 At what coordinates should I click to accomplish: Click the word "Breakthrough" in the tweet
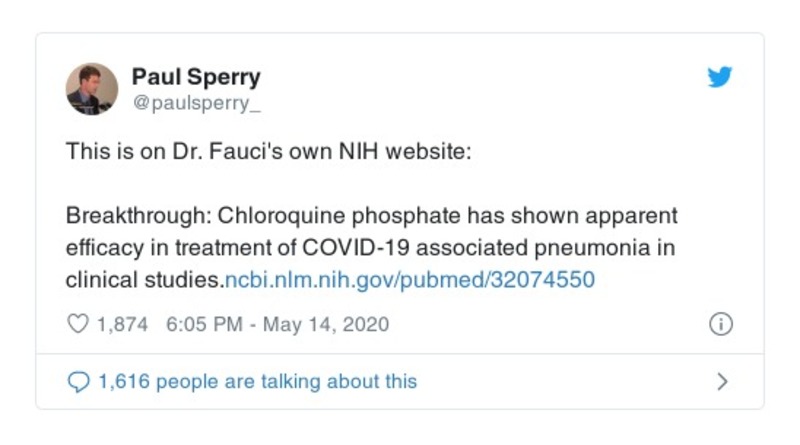coord(127,216)
